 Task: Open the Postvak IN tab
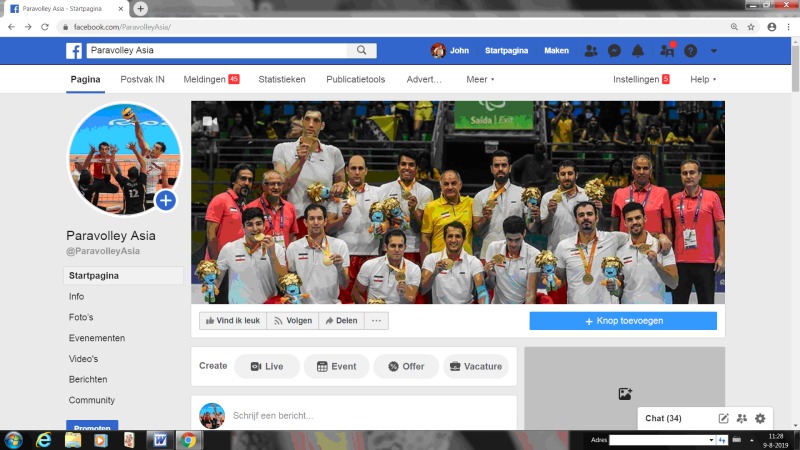[x=142, y=79]
